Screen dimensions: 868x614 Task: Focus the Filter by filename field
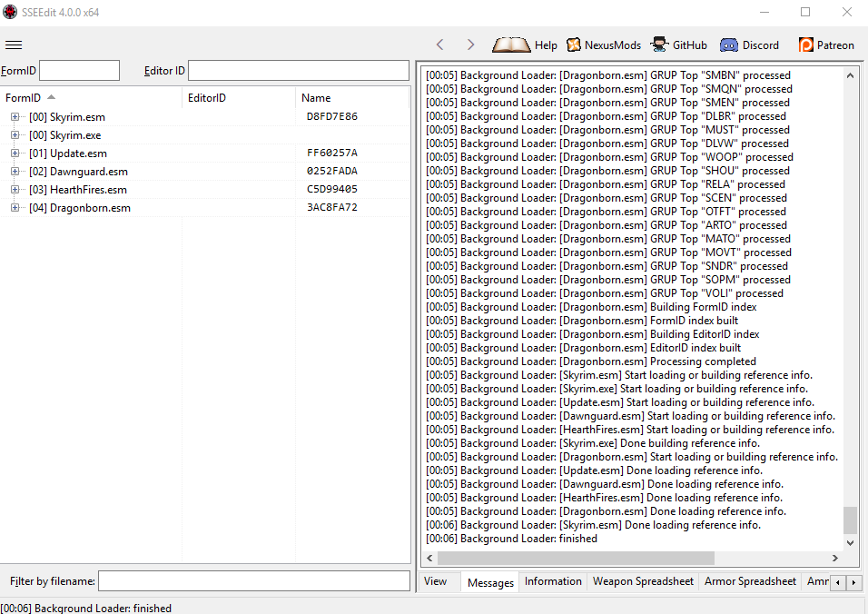[x=254, y=581]
